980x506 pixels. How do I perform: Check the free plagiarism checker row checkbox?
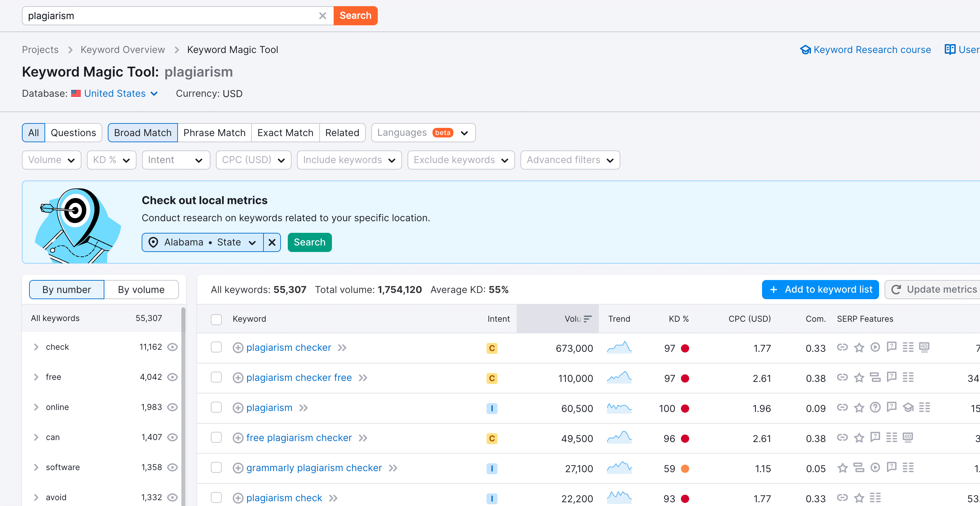pos(216,438)
